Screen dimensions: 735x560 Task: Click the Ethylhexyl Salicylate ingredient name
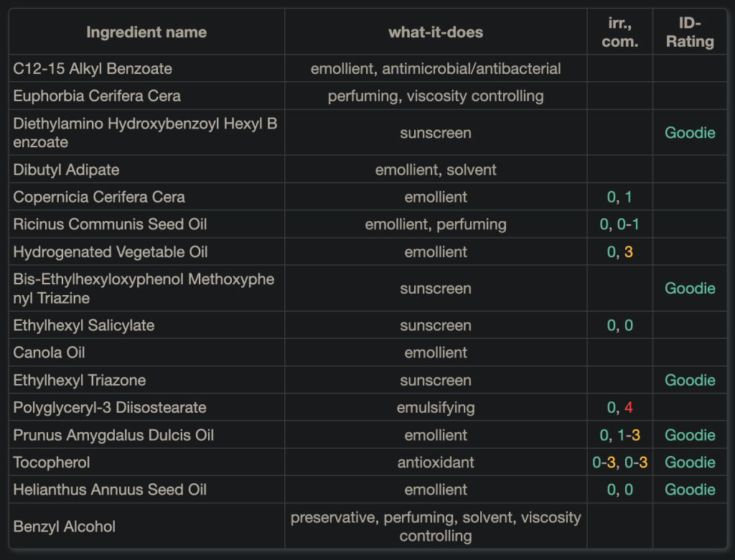click(84, 325)
